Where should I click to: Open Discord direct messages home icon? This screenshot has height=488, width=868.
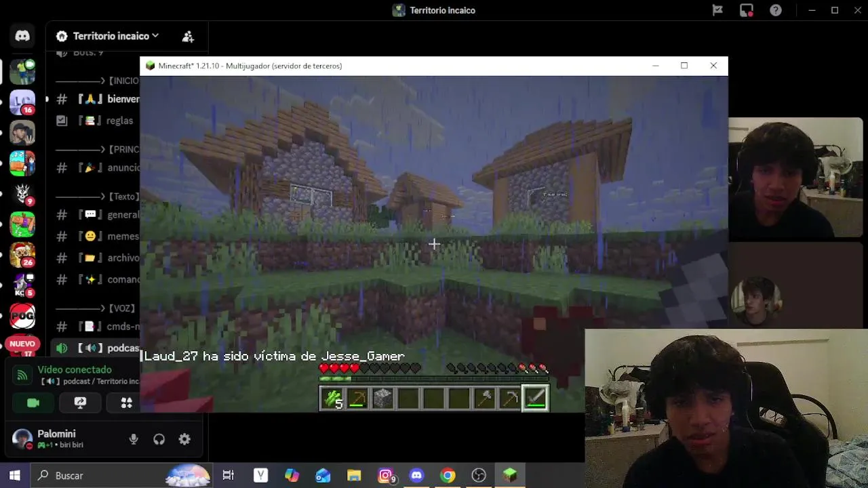coord(22,36)
